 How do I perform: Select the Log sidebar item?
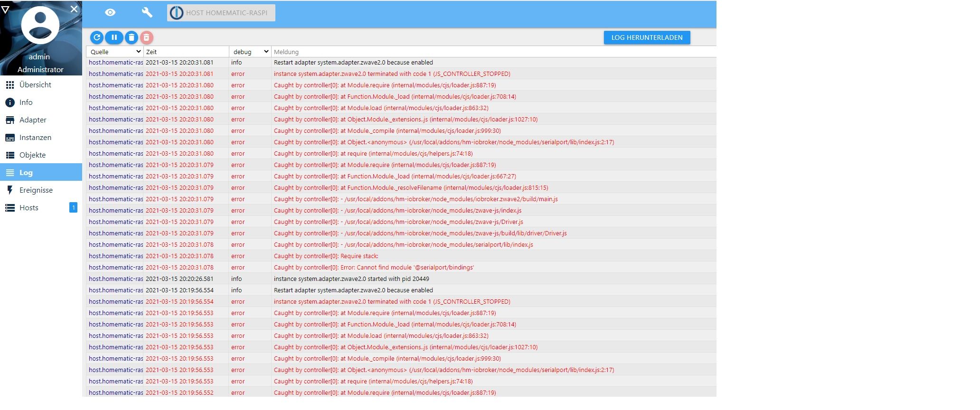41,172
